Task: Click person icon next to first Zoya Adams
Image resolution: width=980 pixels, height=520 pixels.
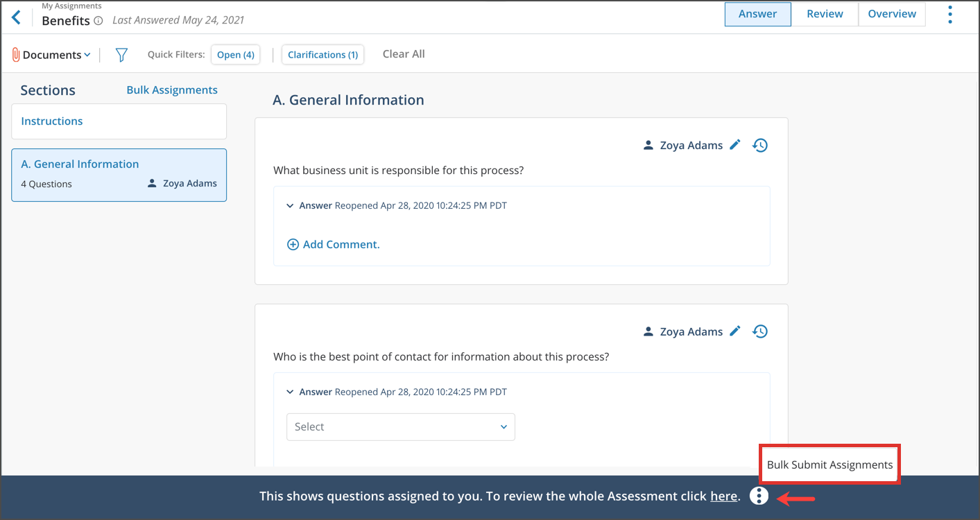Action: tap(648, 146)
